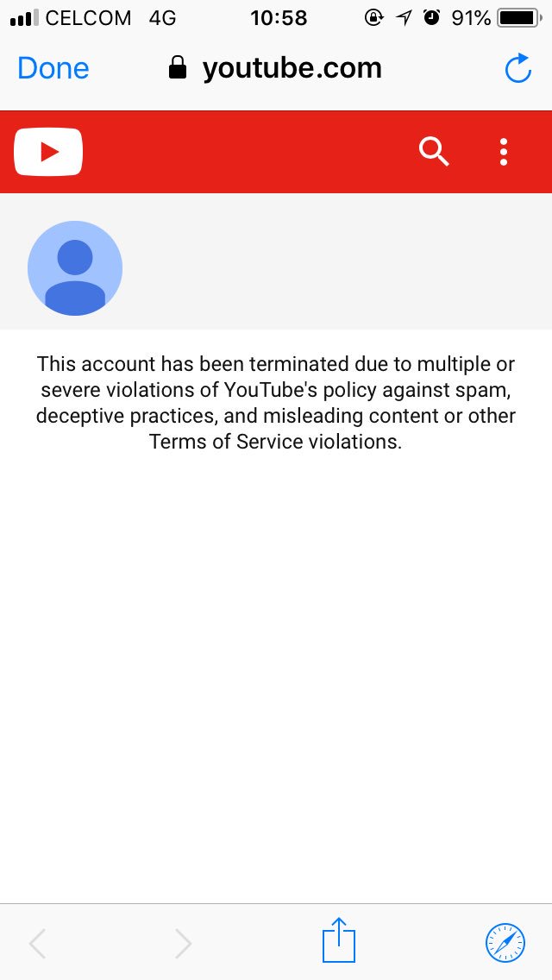Screen dimensions: 552x980
Task: Tap the padlock secure icon
Action: tap(178, 67)
